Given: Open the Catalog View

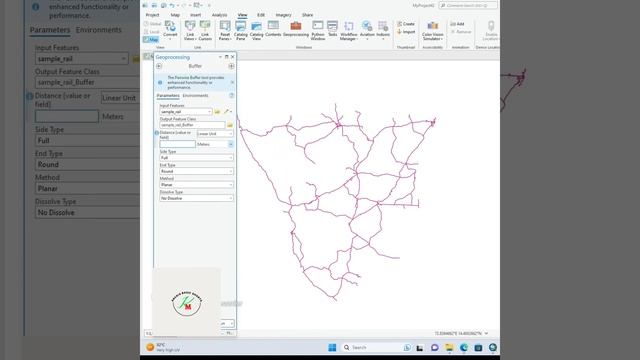Looking at the screenshot, I should click(x=256, y=30).
